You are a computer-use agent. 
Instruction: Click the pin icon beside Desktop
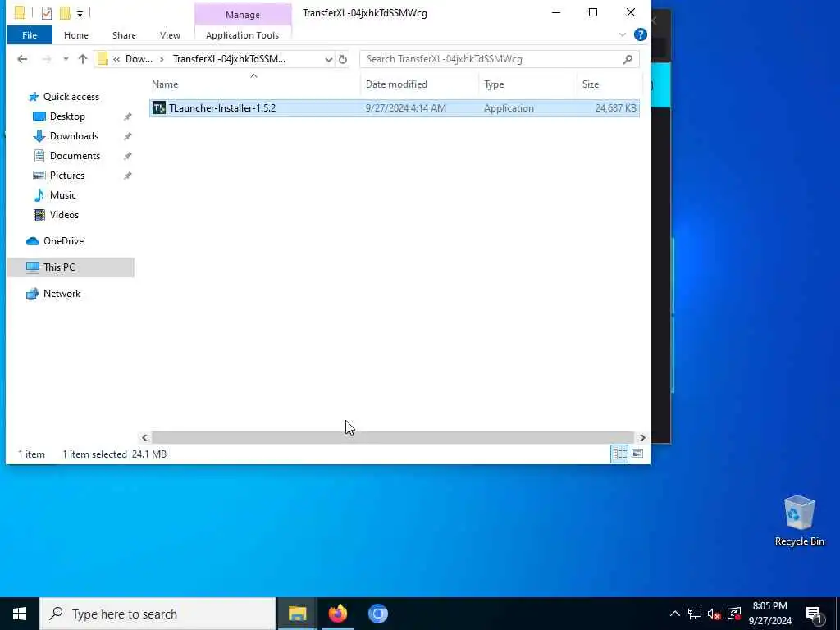(x=127, y=116)
